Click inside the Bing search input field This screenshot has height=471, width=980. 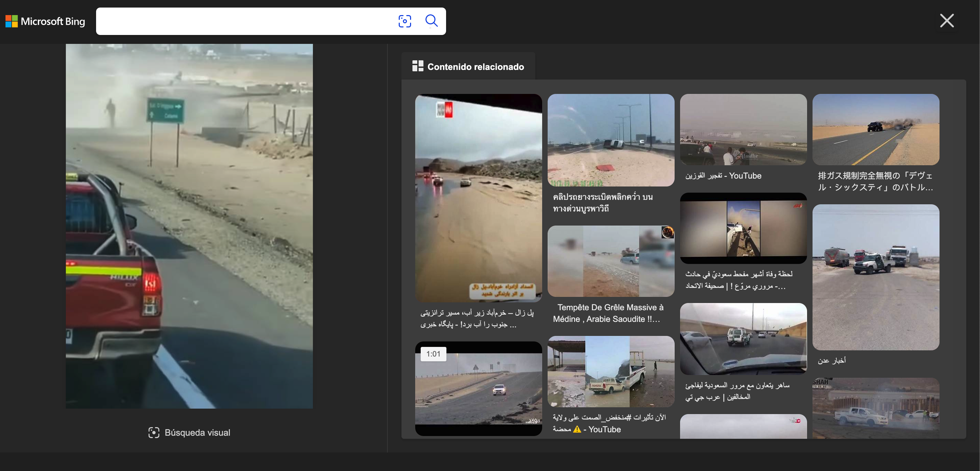click(244, 21)
